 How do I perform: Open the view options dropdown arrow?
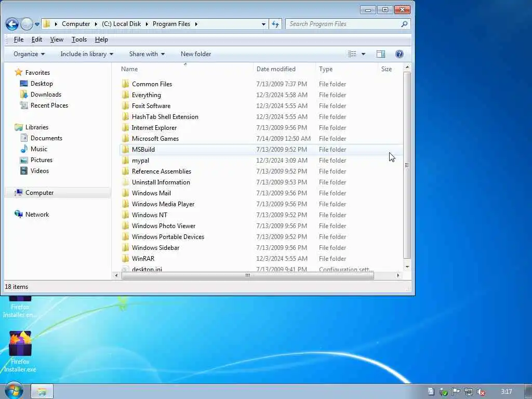[x=363, y=54]
